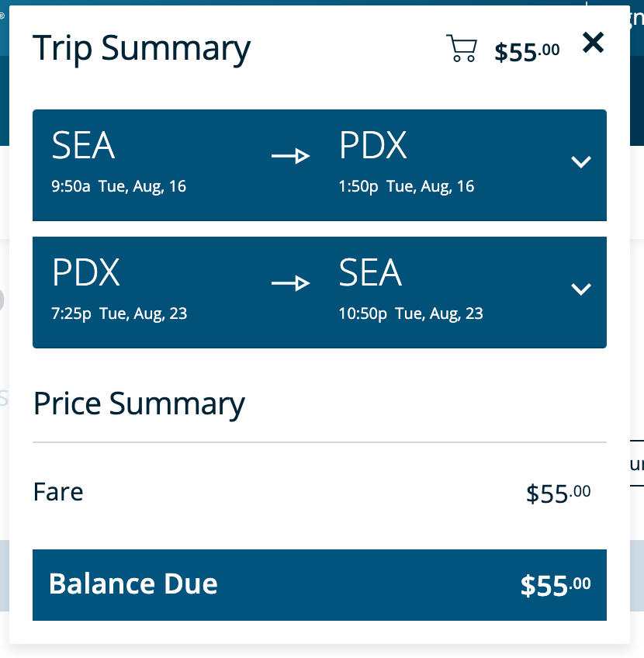This screenshot has width=644, height=658.
Task: Click the Fare label in the price summary
Action: (x=58, y=491)
